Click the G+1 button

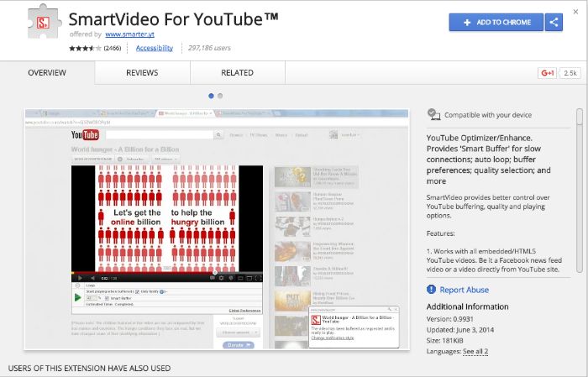pos(547,73)
